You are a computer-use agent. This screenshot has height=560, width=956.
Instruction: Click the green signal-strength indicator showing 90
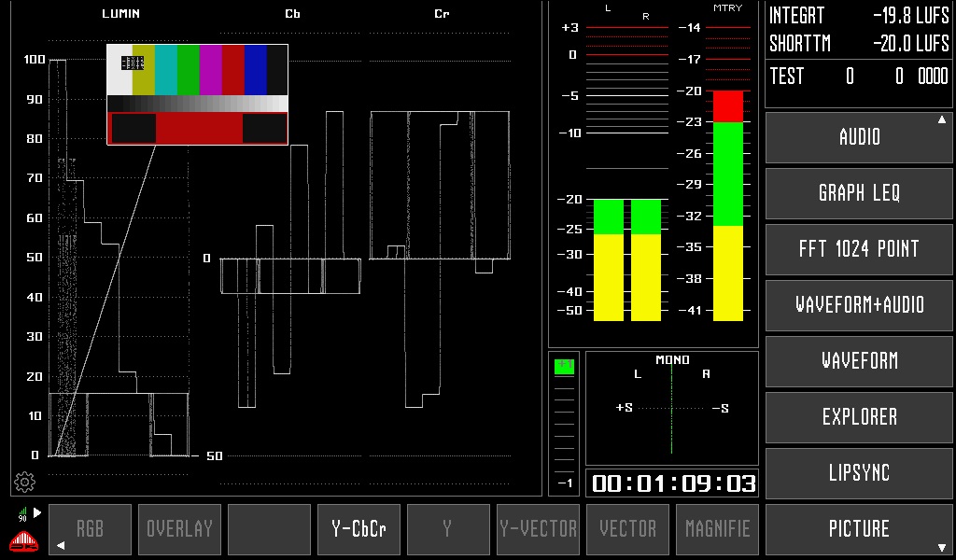click(22, 511)
